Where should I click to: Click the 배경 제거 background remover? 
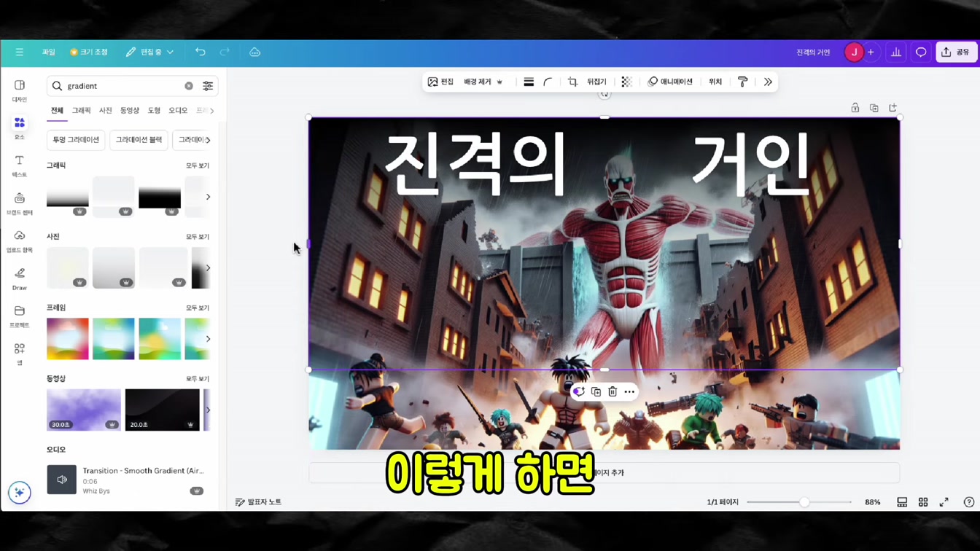(x=483, y=82)
